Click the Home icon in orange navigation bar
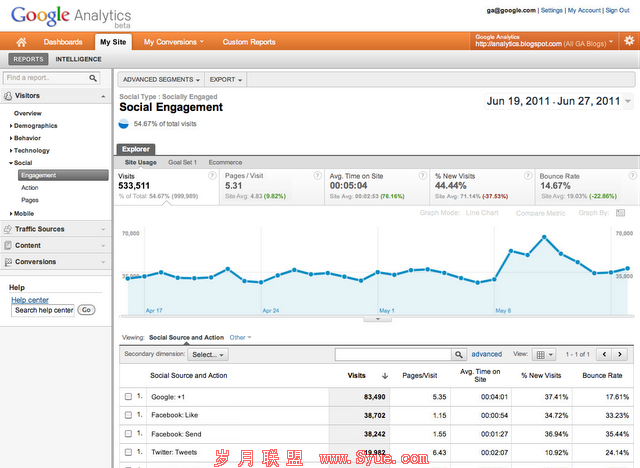The width and height of the screenshot is (640, 468). 21,42
